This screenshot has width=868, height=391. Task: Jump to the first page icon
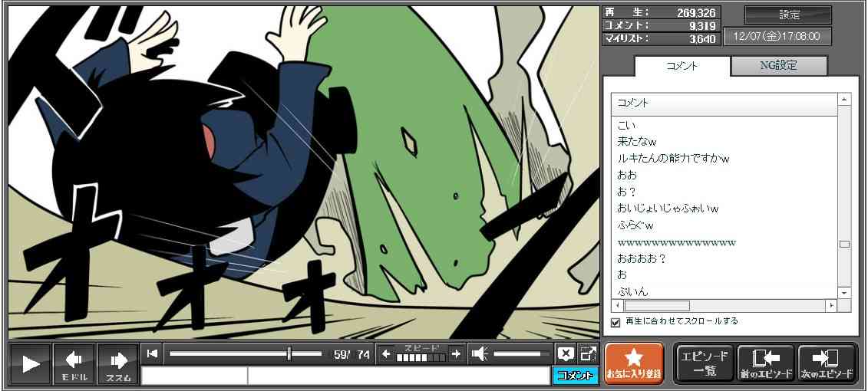152,353
